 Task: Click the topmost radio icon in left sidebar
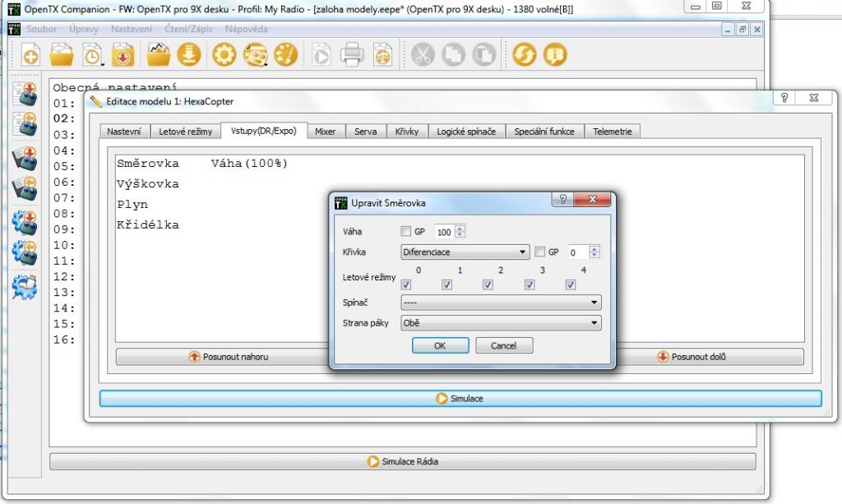point(25,93)
